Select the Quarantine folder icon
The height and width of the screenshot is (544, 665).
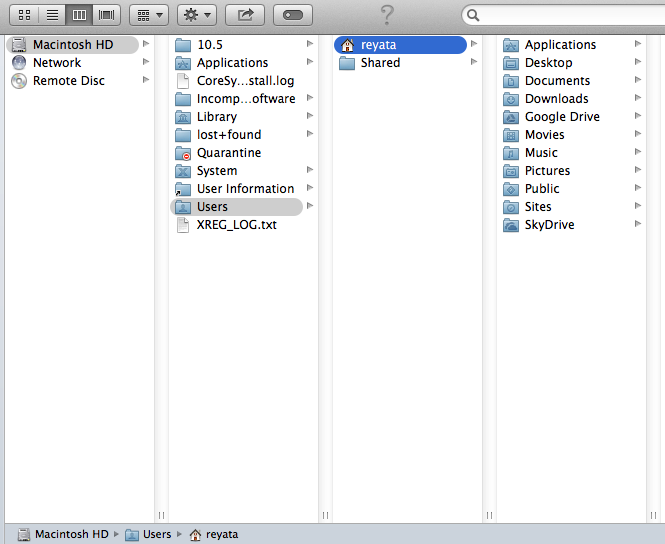point(183,153)
